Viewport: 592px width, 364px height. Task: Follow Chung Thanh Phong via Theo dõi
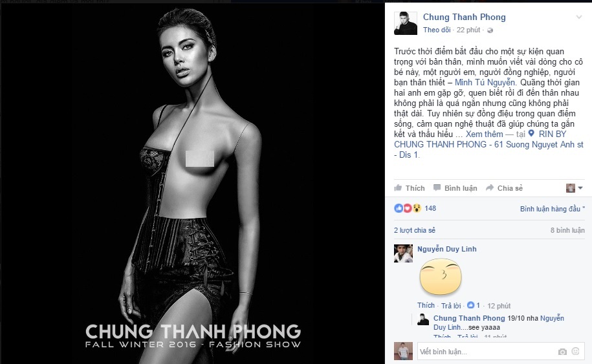[437, 30]
